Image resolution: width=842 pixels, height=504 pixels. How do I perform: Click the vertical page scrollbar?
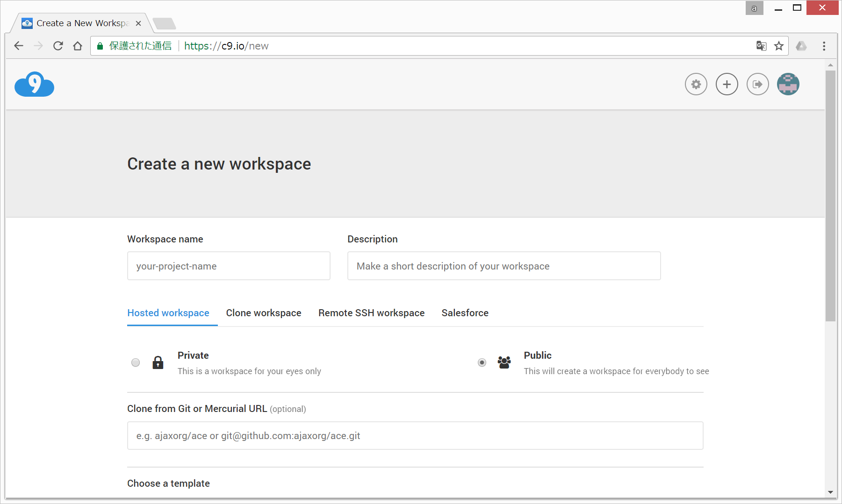tap(830, 196)
